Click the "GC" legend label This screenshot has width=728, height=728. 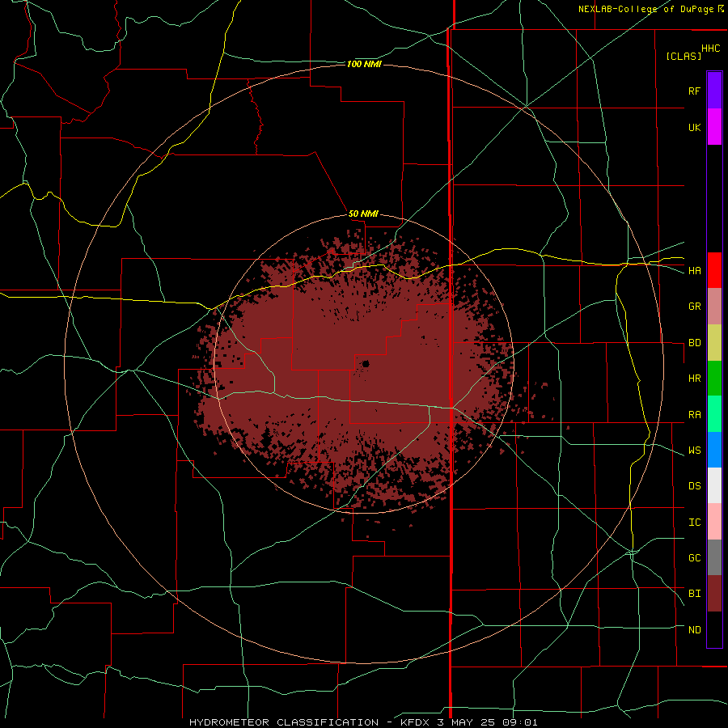pos(694,558)
